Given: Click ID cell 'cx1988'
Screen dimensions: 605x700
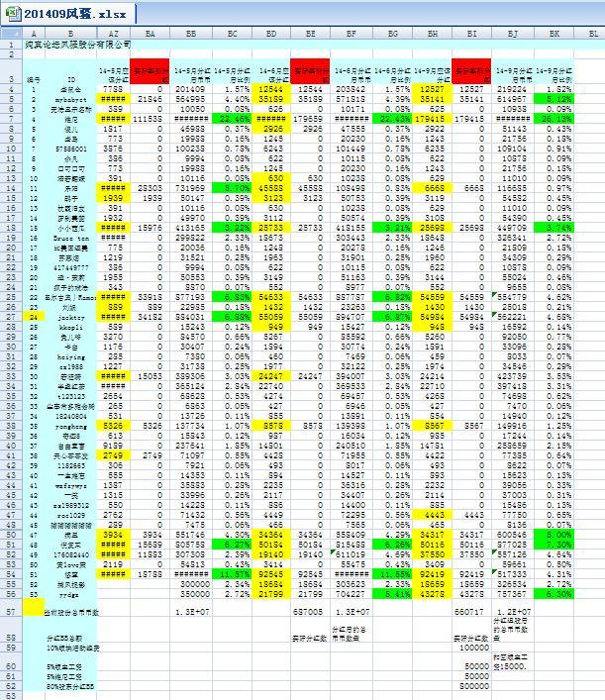Looking at the screenshot, I should tap(70, 366).
